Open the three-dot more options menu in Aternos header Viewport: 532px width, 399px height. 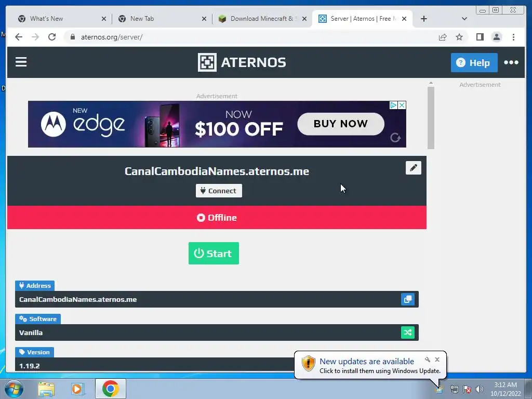point(511,62)
